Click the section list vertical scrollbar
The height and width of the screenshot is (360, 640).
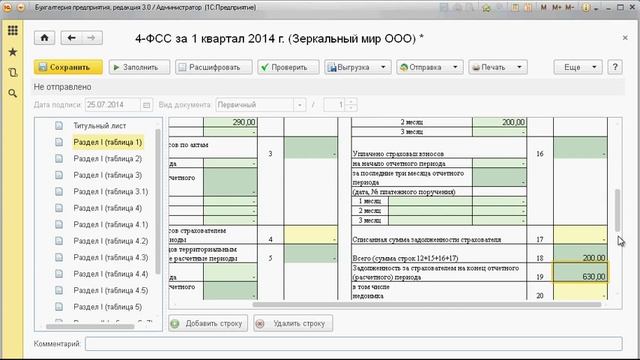pyautogui.click(x=158, y=202)
